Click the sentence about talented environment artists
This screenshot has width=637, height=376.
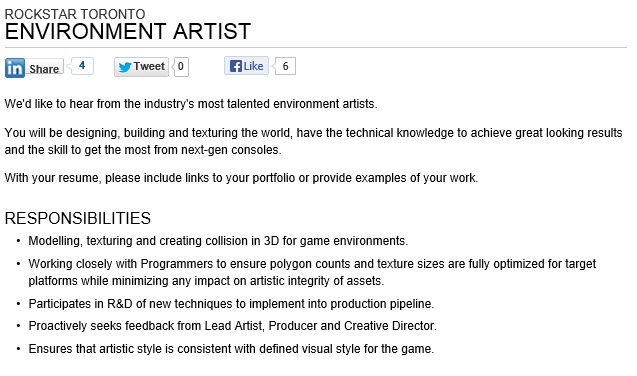point(191,104)
